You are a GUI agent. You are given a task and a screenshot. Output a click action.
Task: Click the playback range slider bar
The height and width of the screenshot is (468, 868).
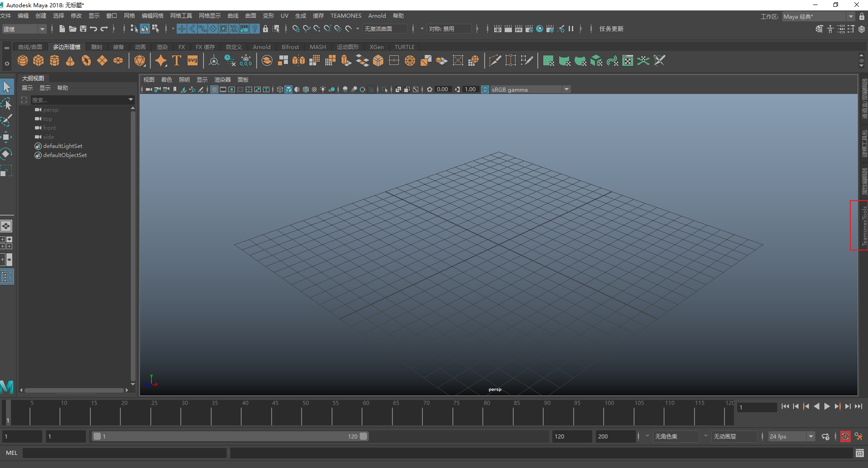pyautogui.click(x=230, y=436)
